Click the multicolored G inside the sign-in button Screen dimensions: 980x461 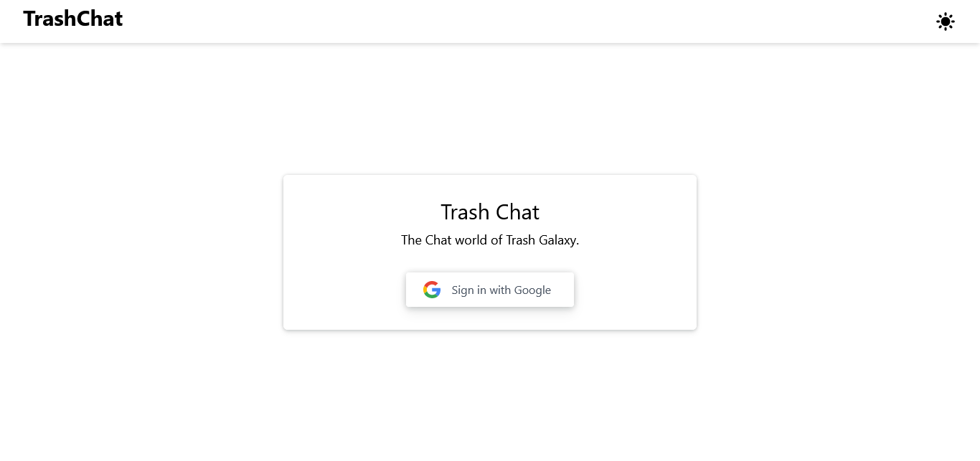pos(431,289)
